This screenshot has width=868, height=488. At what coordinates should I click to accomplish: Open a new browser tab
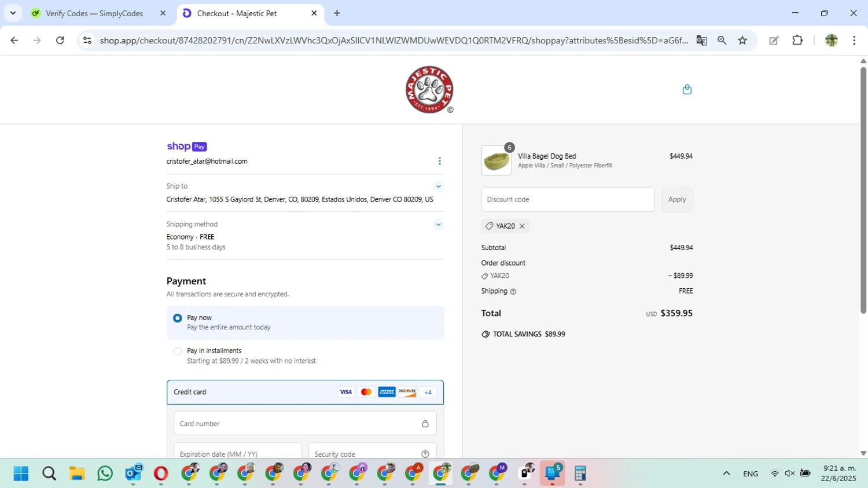point(337,13)
